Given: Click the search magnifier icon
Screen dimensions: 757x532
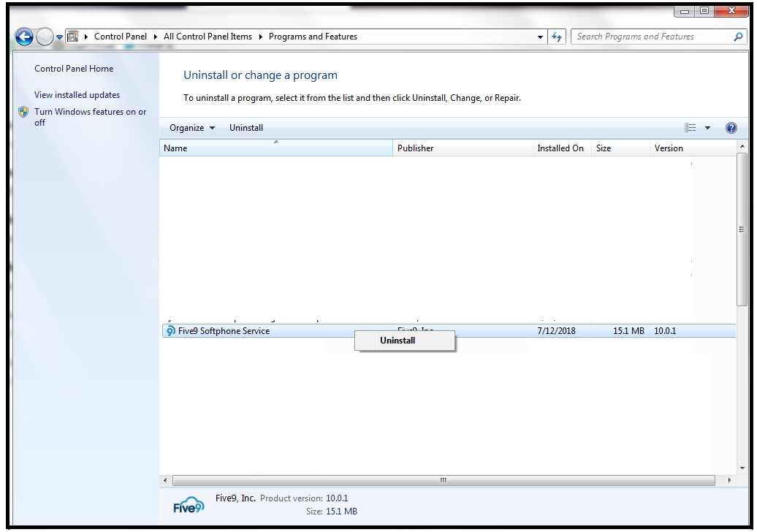Looking at the screenshot, I should 738,37.
